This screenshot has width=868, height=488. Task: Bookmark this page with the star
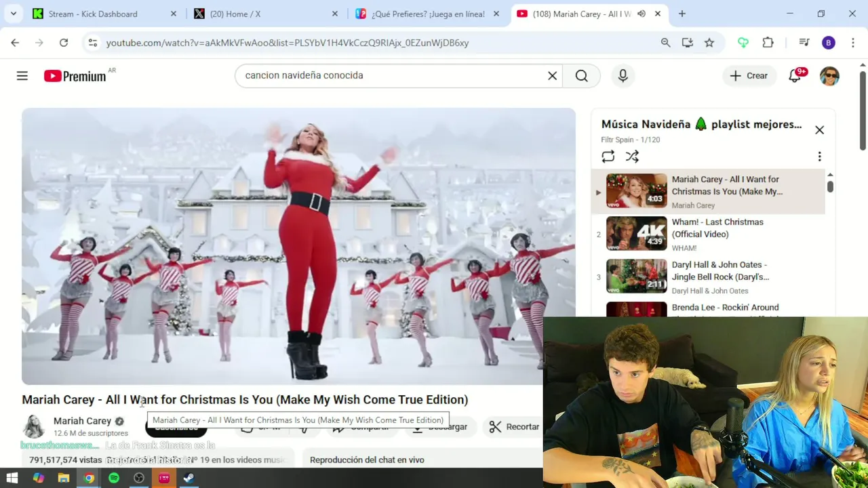tap(709, 43)
